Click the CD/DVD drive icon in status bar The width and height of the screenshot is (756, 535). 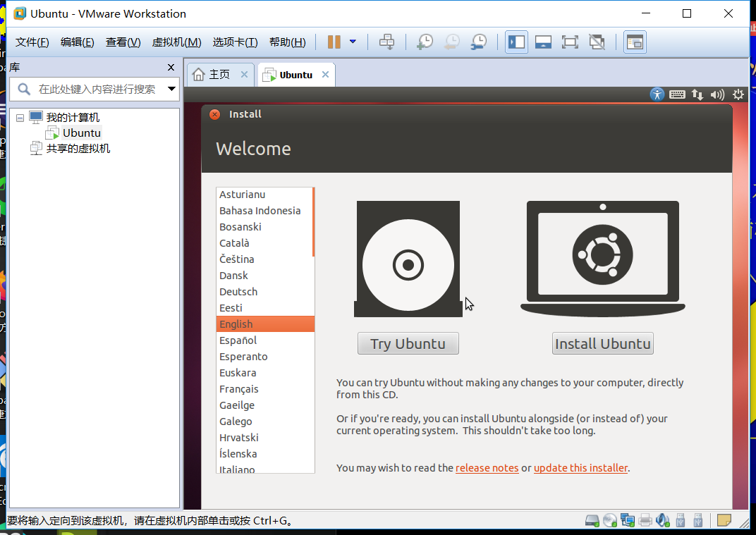tap(610, 520)
